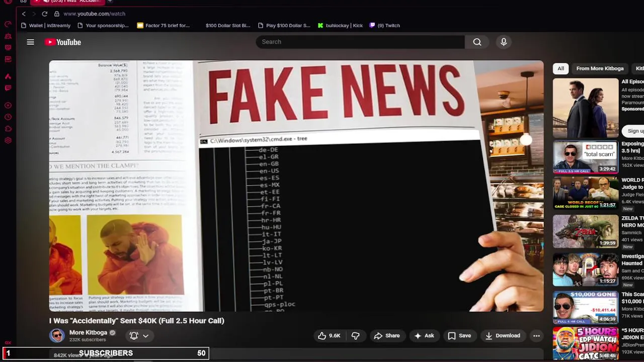Screen dimensions: 644x362
Task: Go back with browser back arrow
Action: (x=24, y=14)
